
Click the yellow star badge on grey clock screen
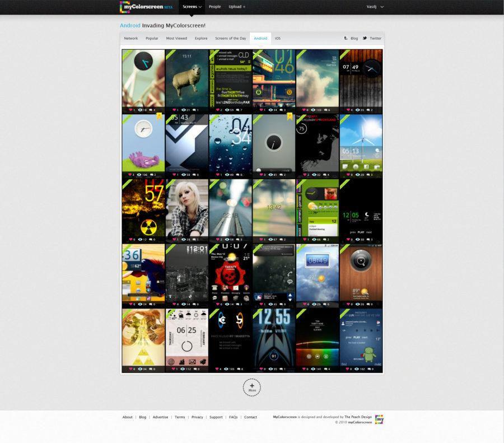pos(290,116)
